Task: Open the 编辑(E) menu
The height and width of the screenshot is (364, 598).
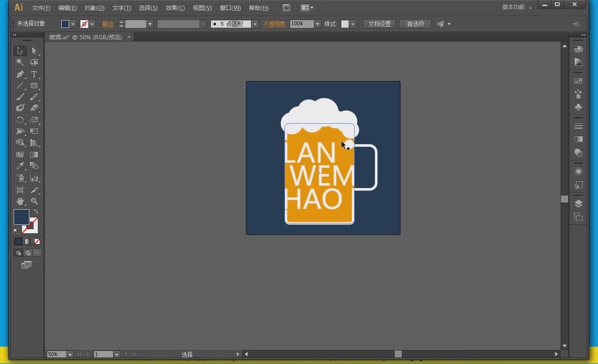Action: click(67, 8)
